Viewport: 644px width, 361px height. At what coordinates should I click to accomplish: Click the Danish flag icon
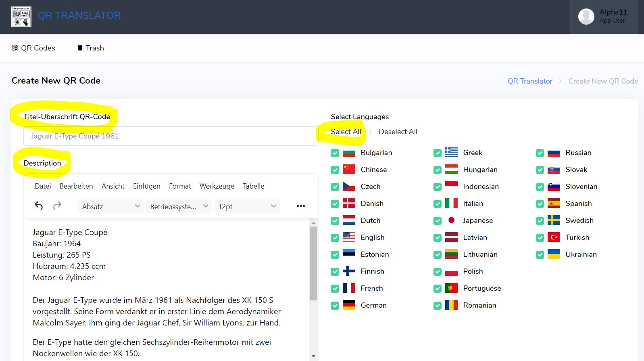(x=349, y=204)
